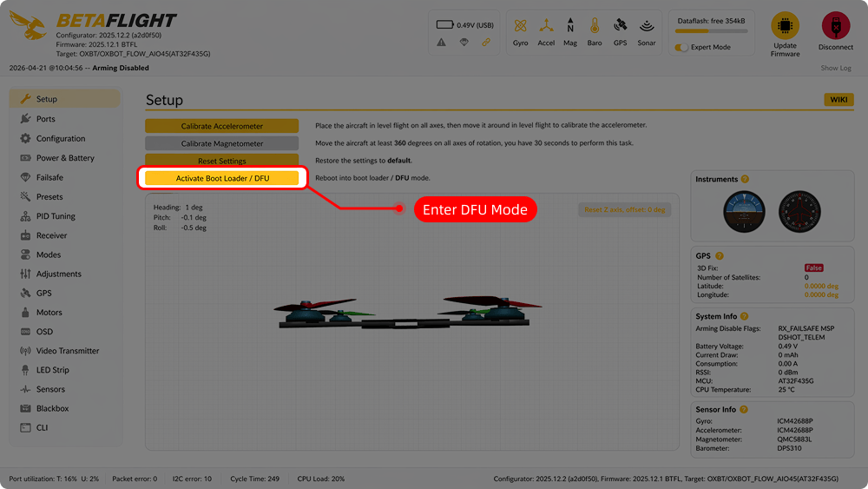868x489 pixels.
Task: Click the Reset Settings button
Action: click(x=221, y=161)
